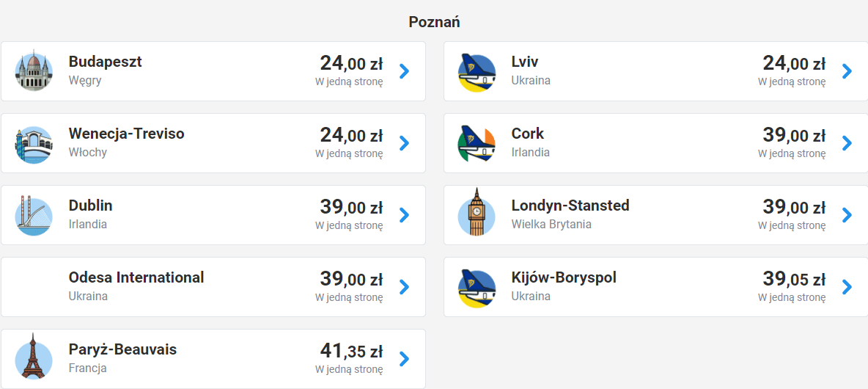Click the Eiffel Tower icon for Paryż-Beauvais
Screen dimensions: 868x389
coord(34,359)
